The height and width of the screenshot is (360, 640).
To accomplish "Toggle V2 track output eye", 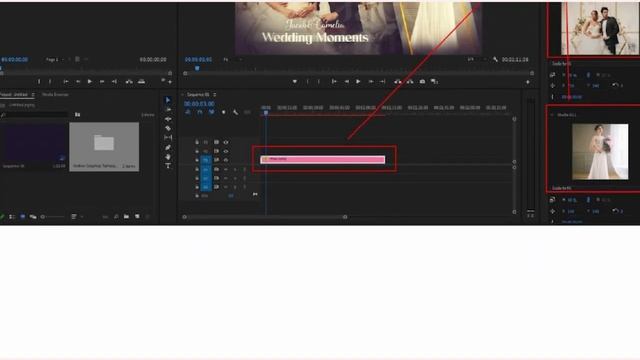I will point(226,151).
